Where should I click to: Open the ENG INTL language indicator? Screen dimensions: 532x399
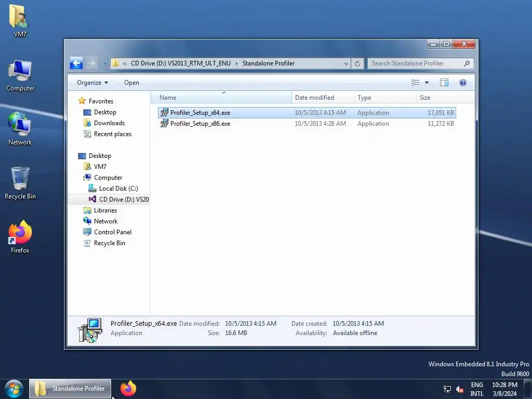point(477,389)
